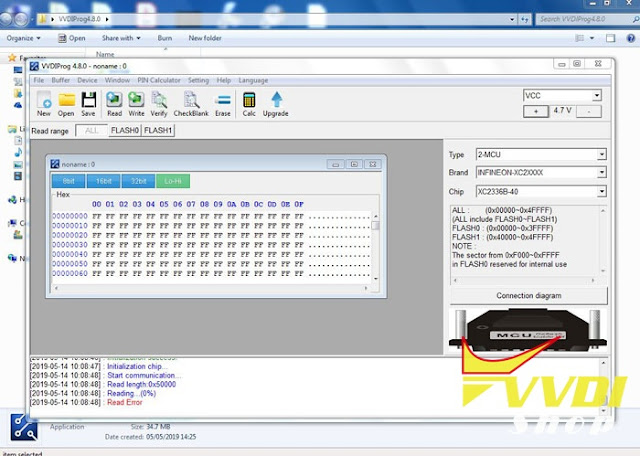The image size is (640, 456).
Task: Open the Setting menu
Action: pyautogui.click(x=198, y=80)
